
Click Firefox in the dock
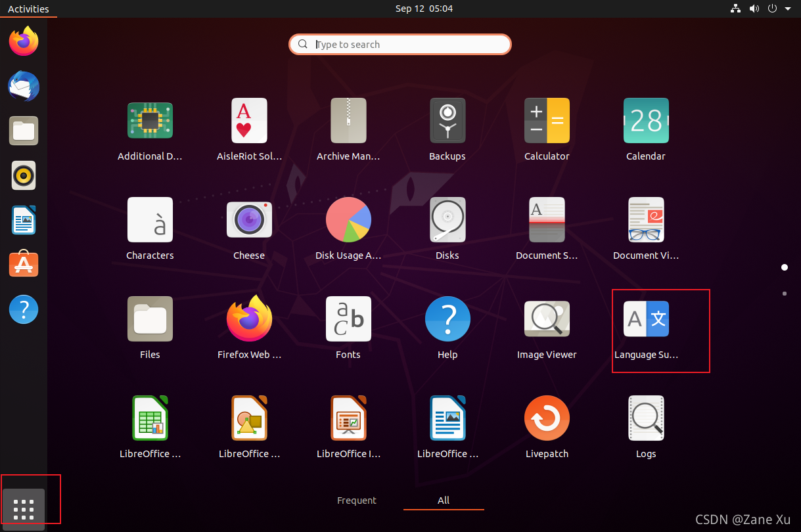(24, 41)
